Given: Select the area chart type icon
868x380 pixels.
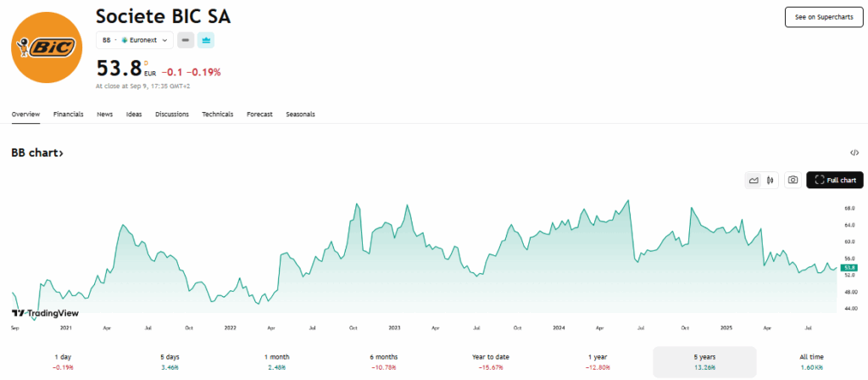Looking at the screenshot, I should coord(754,180).
